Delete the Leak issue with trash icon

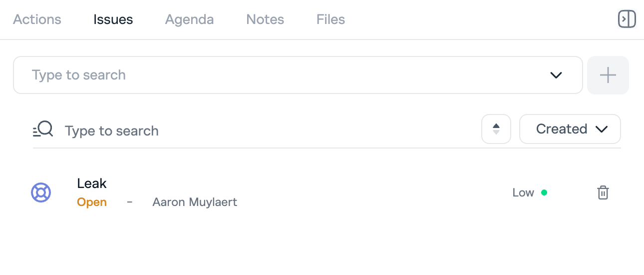603,192
